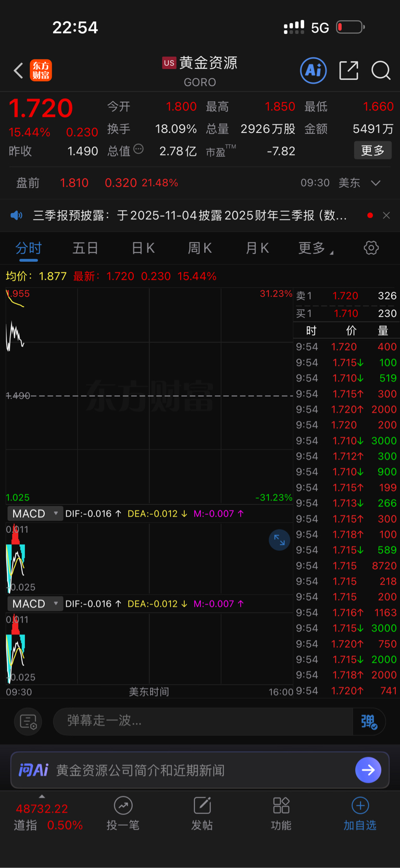Tap the trade row with volume 266
Viewport: 400px width, 868px height.
click(346, 503)
